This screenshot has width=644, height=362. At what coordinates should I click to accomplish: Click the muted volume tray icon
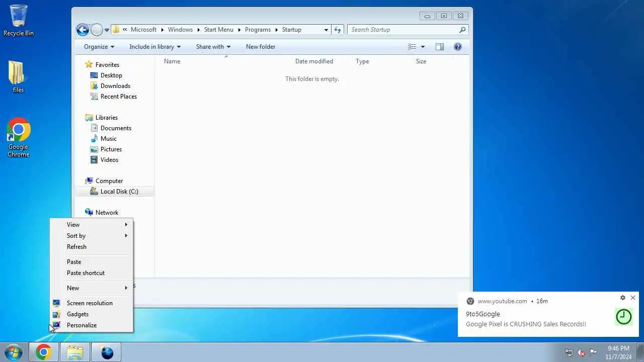click(581, 352)
